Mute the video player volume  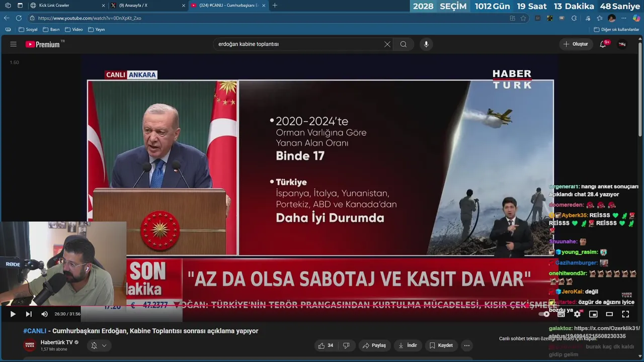point(44,314)
